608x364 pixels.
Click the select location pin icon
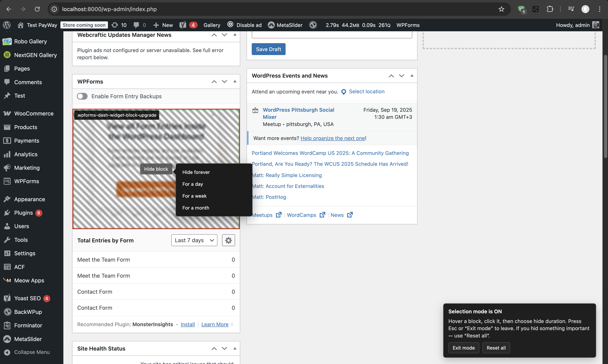pos(344,92)
